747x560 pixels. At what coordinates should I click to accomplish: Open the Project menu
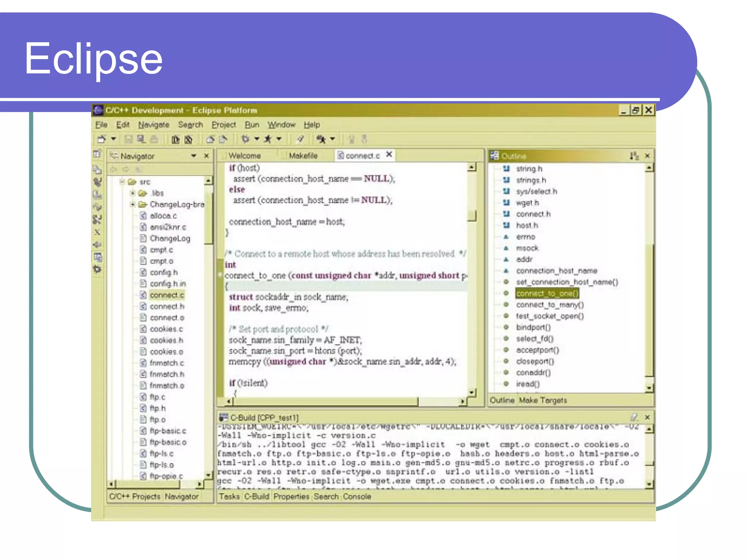click(x=223, y=125)
